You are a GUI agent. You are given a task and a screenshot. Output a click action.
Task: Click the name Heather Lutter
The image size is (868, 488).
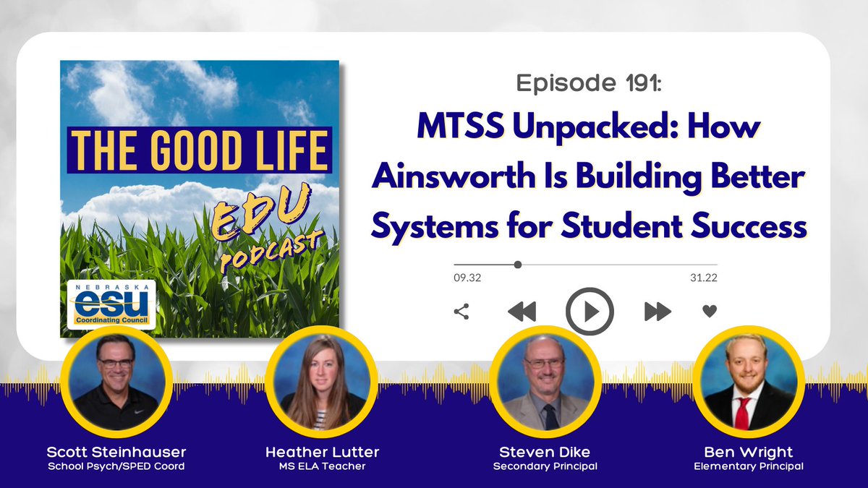pos(323,453)
